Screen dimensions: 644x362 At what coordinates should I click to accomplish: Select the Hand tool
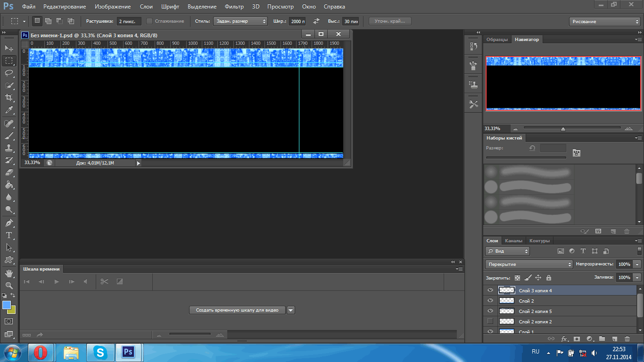point(9,273)
